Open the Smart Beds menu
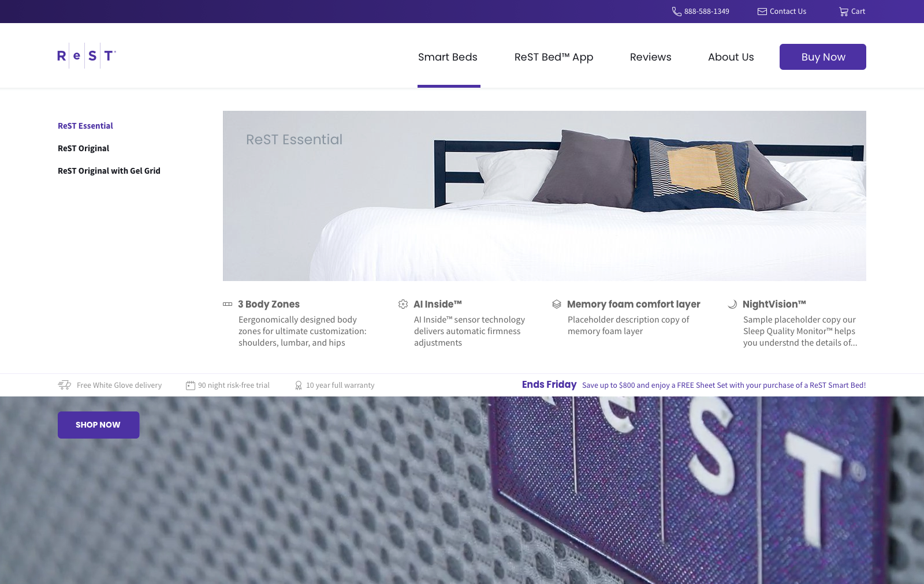This screenshot has width=924, height=584. tap(448, 57)
